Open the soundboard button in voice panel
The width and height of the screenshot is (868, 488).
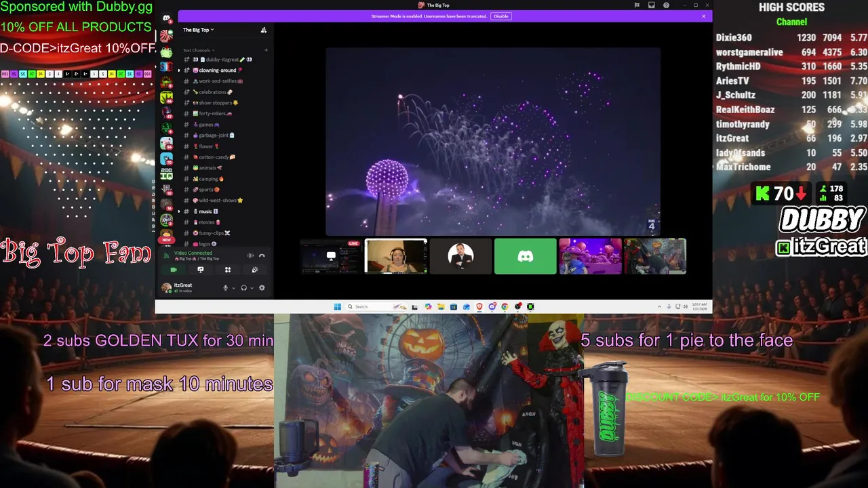(x=255, y=270)
